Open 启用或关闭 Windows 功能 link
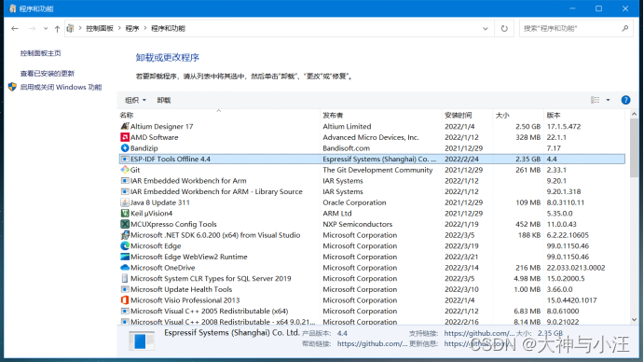This screenshot has width=644, height=362. (x=61, y=87)
